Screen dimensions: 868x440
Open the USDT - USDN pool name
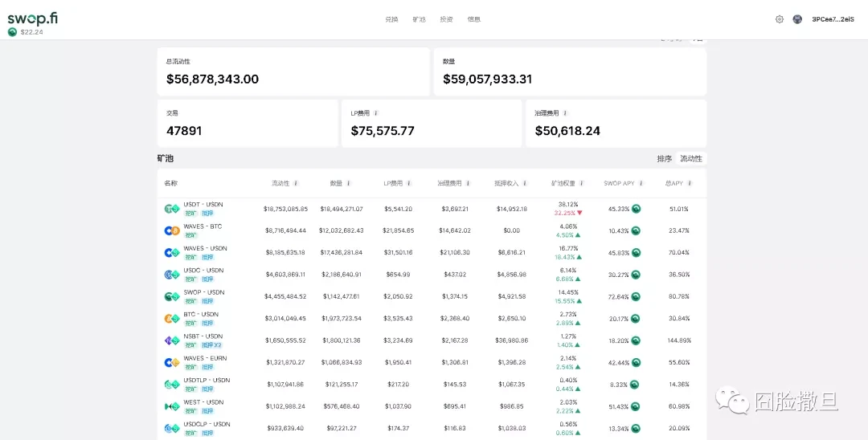pos(203,205)
